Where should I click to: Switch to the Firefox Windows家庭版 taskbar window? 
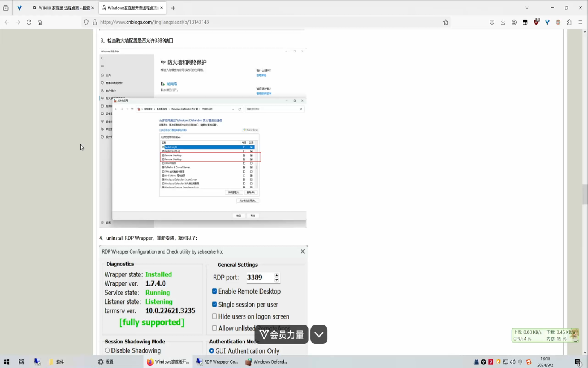(x=168, y=361)
